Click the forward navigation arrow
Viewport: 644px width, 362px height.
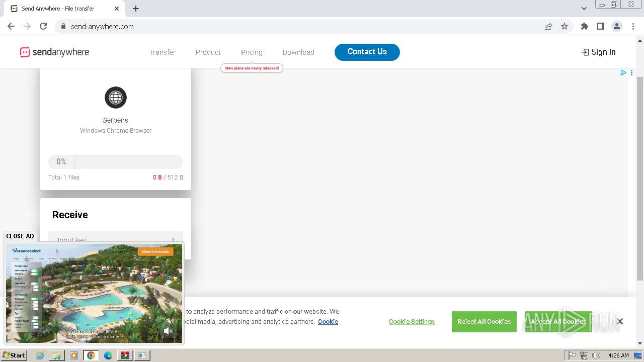point(27,26)
